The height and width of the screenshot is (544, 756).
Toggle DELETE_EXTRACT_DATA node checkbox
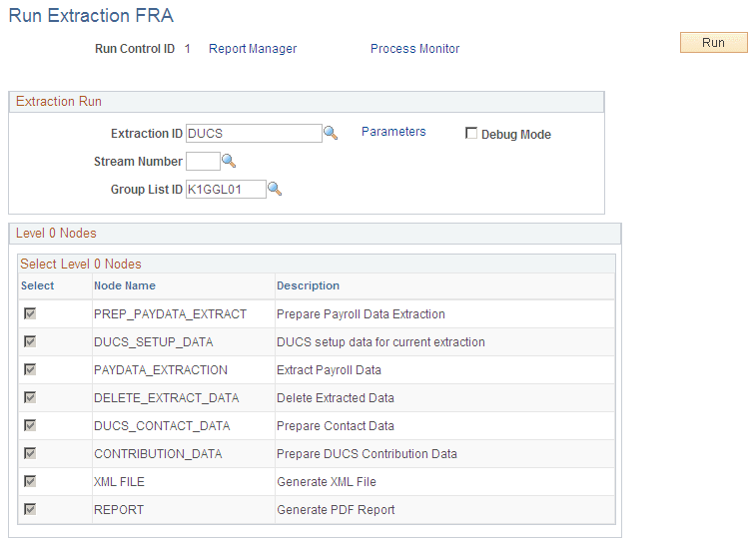tap(31, 398)
